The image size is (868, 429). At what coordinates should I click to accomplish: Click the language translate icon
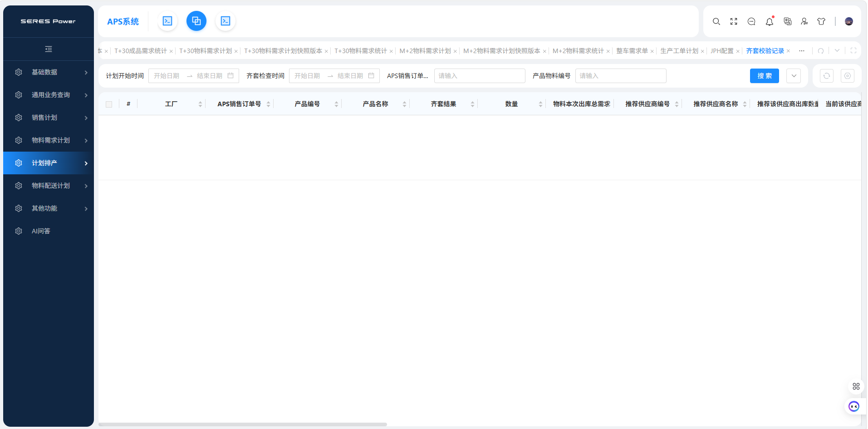787,21
